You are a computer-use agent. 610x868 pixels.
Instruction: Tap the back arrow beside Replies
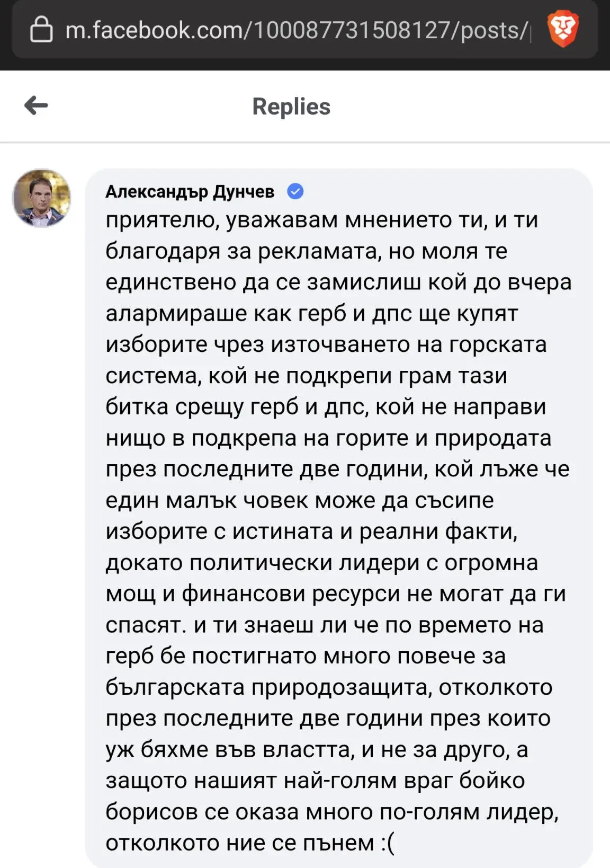click(x=36, y=105)
